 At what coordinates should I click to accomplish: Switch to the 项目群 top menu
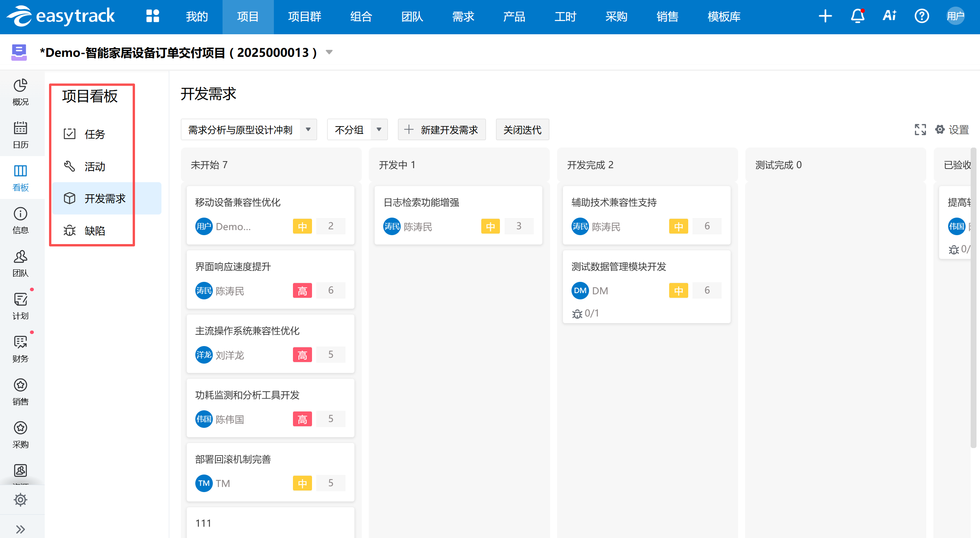(304, 16)
